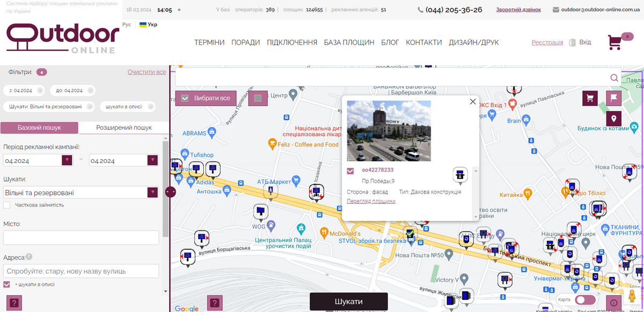Screen dimensions: 644x312
Task: Open the campaign start date dropdown
Action: 67,160
